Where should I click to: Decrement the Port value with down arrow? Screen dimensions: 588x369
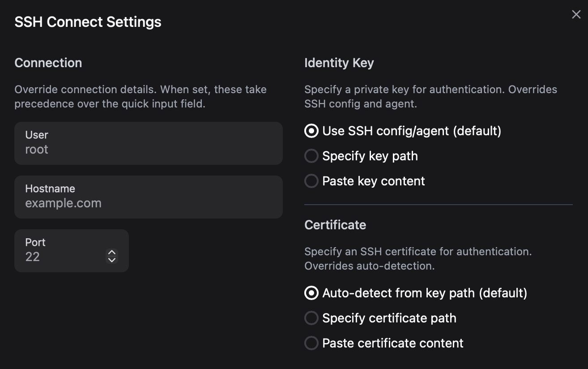tap(112, 260)
